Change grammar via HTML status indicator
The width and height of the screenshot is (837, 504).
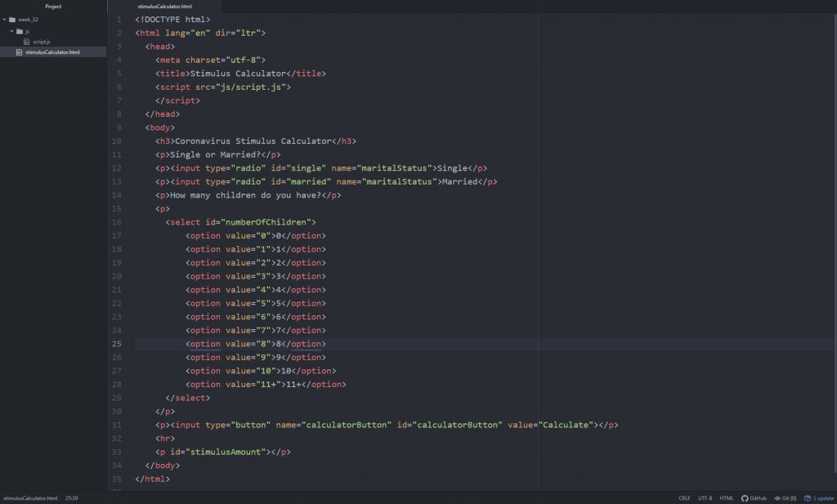[x=727, y=498]
